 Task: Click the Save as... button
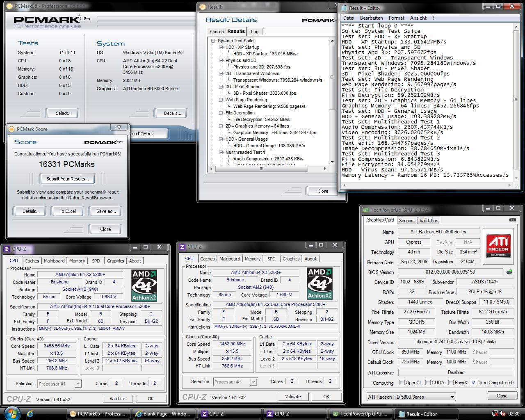106,211
